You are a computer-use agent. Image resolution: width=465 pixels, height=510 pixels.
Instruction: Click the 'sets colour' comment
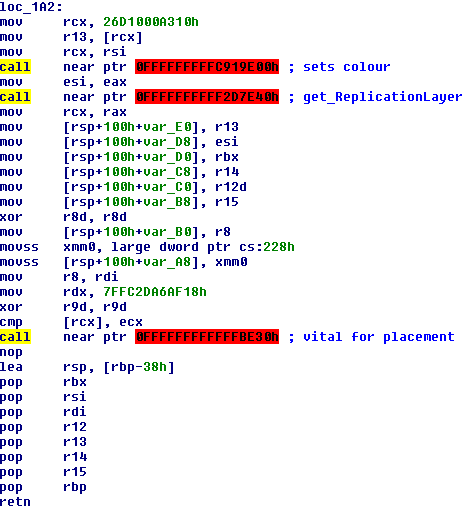pos(346,67)
